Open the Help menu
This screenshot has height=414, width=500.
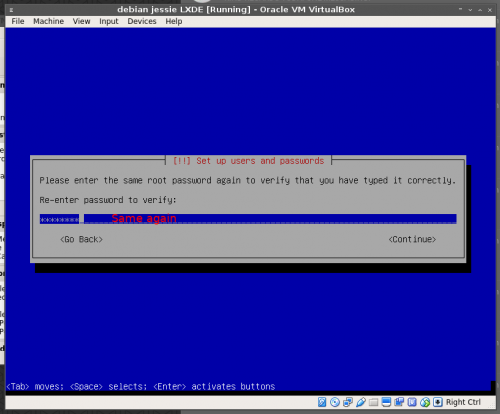(174, 21)
